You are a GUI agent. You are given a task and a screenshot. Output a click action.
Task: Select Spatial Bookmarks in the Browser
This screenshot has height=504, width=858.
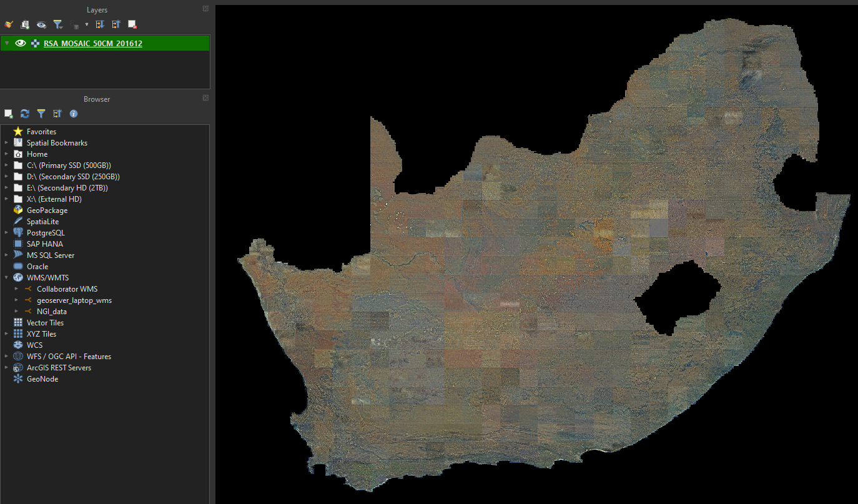point(57,143)
